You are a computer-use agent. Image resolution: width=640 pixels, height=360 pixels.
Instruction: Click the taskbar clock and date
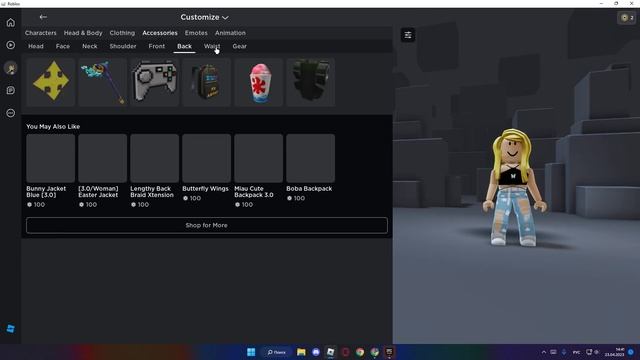point(615,352)
